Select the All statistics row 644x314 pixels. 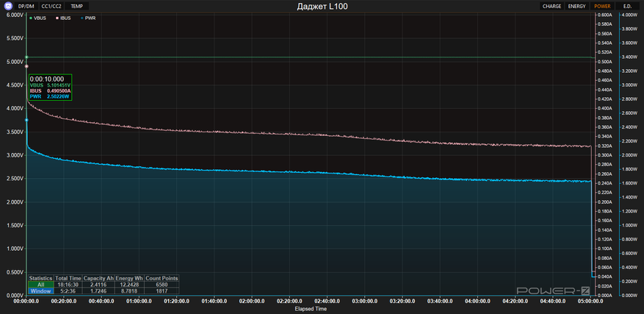coord(40,284)
